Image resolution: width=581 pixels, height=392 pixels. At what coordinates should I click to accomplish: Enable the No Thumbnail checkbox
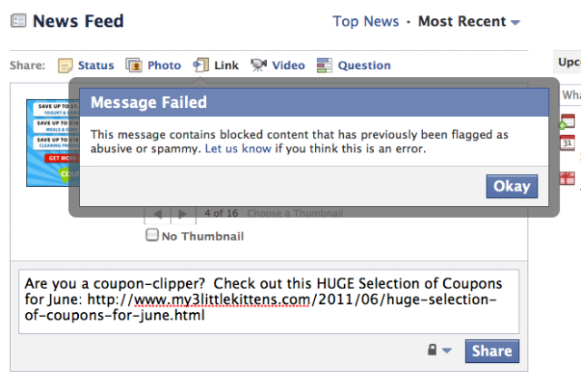point(152,235)
